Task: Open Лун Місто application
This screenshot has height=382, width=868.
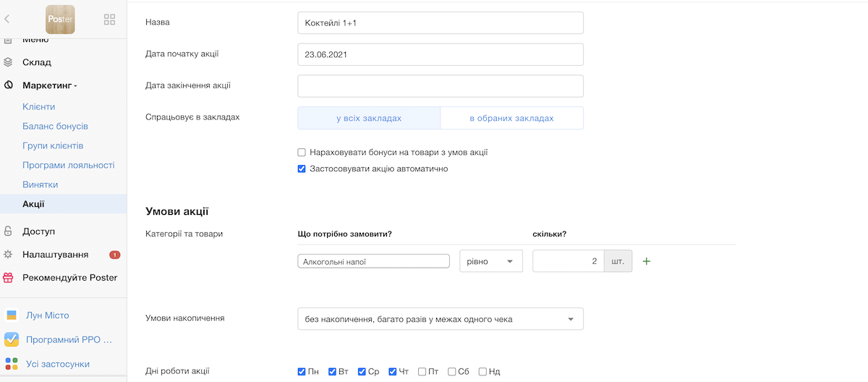Action: pyautogui.click(x=47, y=315)
